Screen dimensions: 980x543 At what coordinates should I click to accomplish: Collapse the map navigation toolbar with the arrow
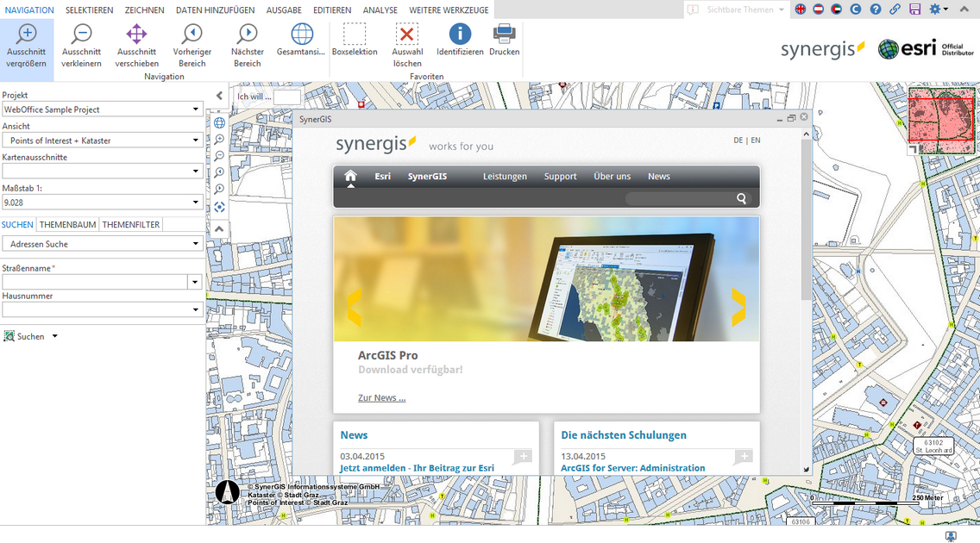218,228
